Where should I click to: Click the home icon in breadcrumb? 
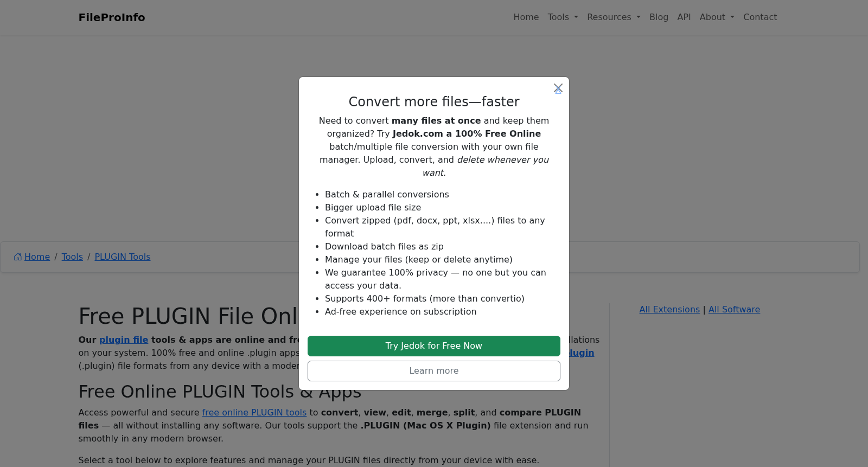(x=18, y=257)
